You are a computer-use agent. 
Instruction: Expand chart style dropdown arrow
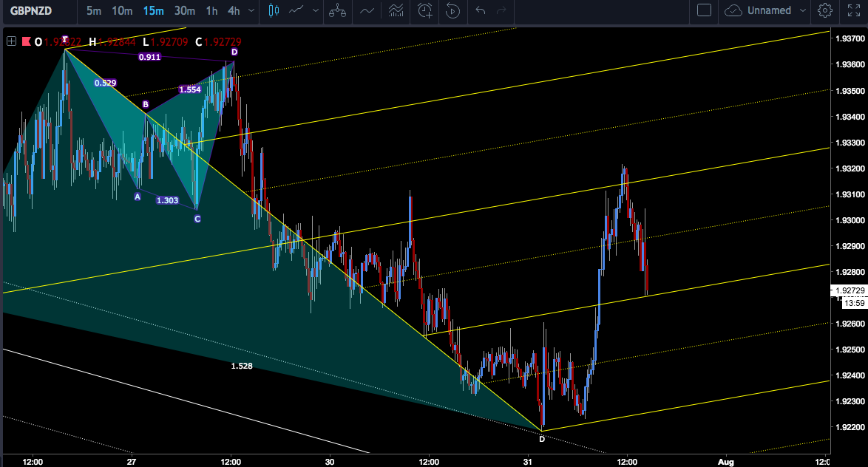[316, 10]
